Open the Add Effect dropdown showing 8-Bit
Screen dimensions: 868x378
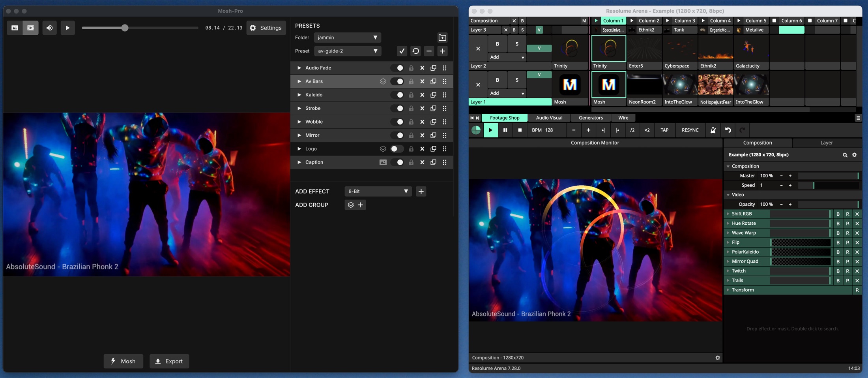[x=378, y=191]
